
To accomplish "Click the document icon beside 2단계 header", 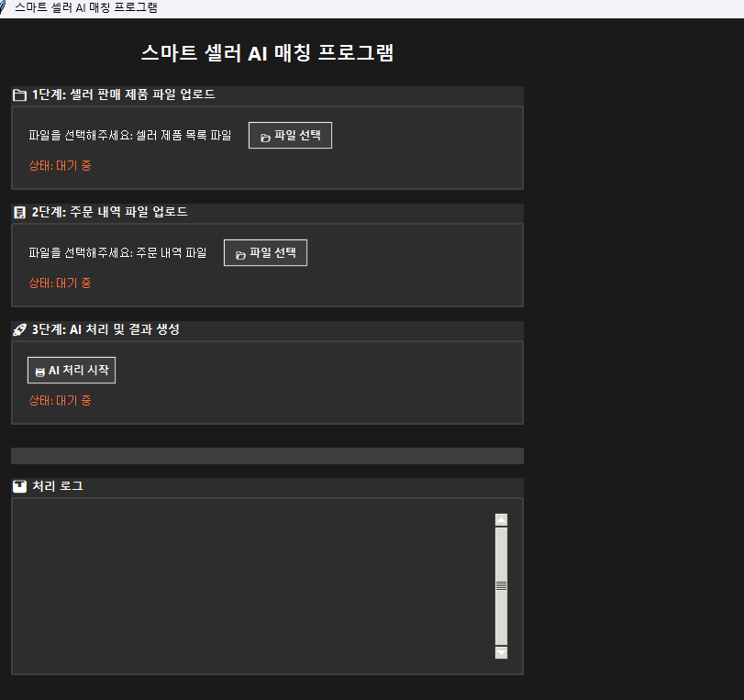I will click(19, 212).
